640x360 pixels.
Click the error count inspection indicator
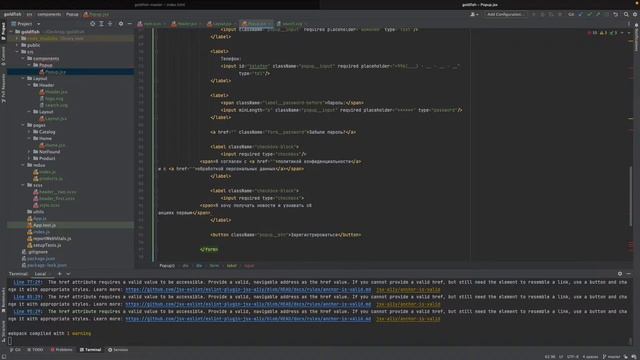[x=592, y=33]
